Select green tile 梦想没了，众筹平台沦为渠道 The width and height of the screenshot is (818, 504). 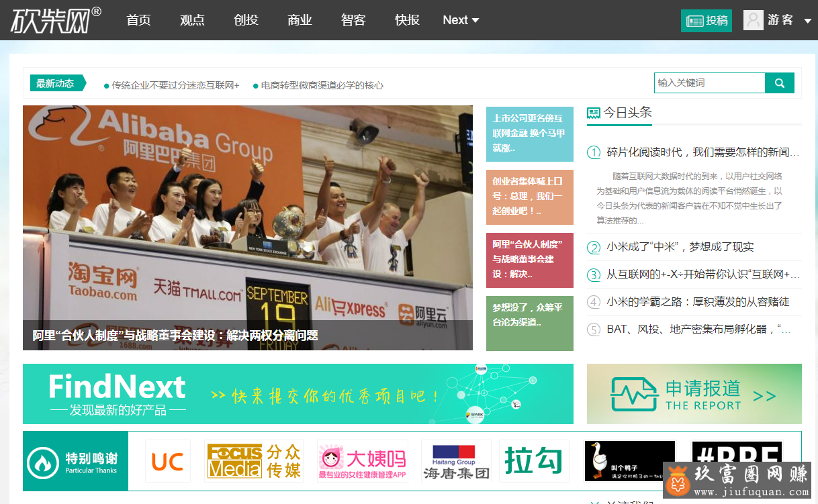530,323
